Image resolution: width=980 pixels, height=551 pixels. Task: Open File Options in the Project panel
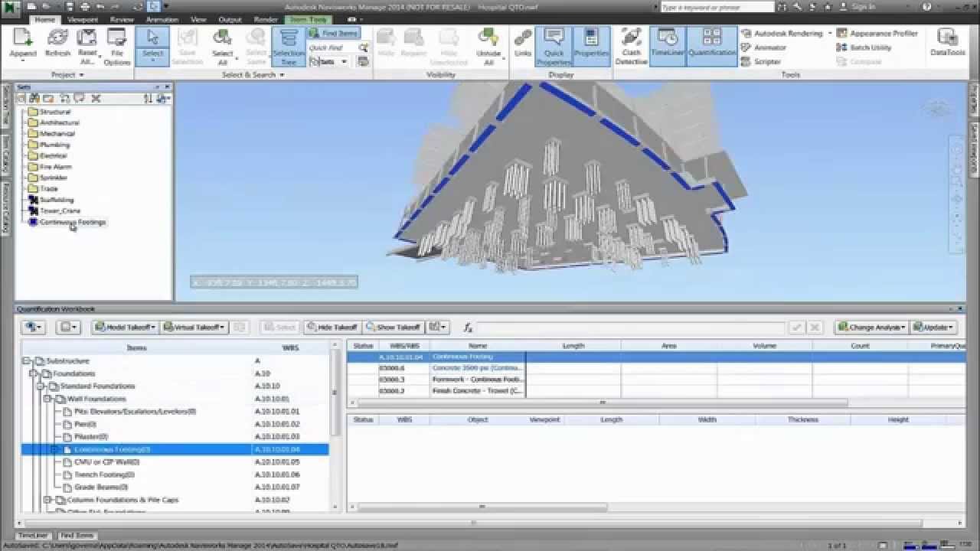pos(117,46)
